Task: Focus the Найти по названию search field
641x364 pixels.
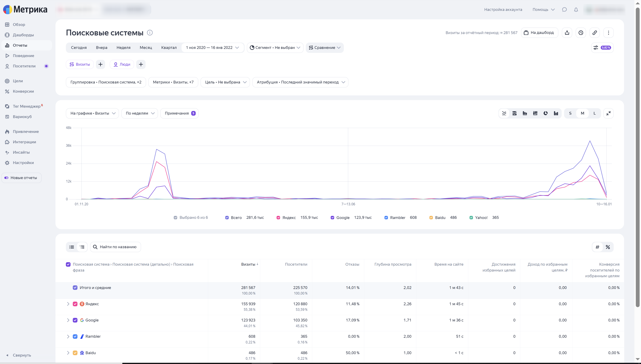Action: click(x=115, y=247)
